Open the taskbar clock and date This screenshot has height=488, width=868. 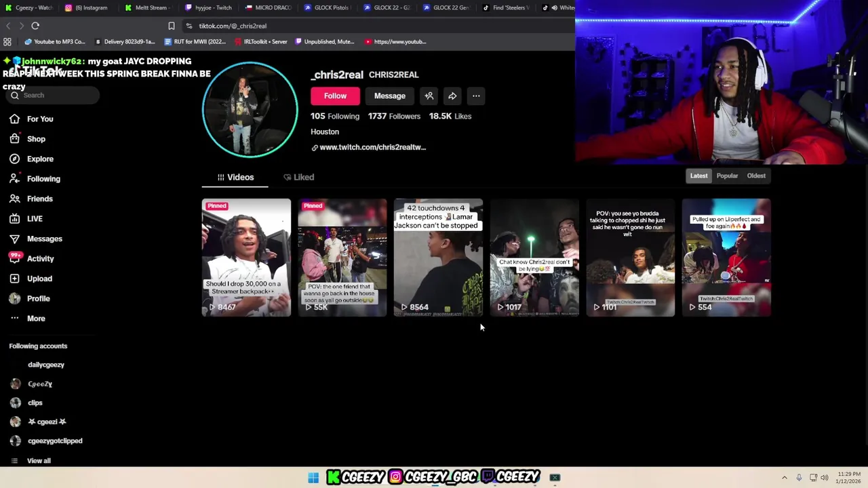[x=850, y=478]
